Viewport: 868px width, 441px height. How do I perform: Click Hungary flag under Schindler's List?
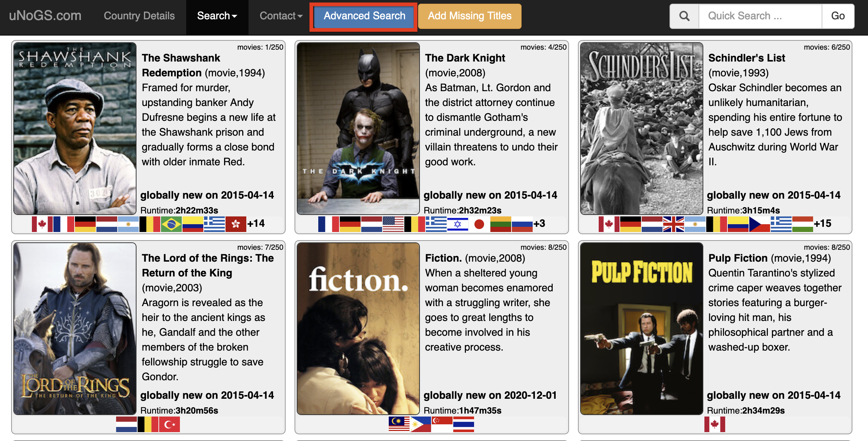point(802,224)
